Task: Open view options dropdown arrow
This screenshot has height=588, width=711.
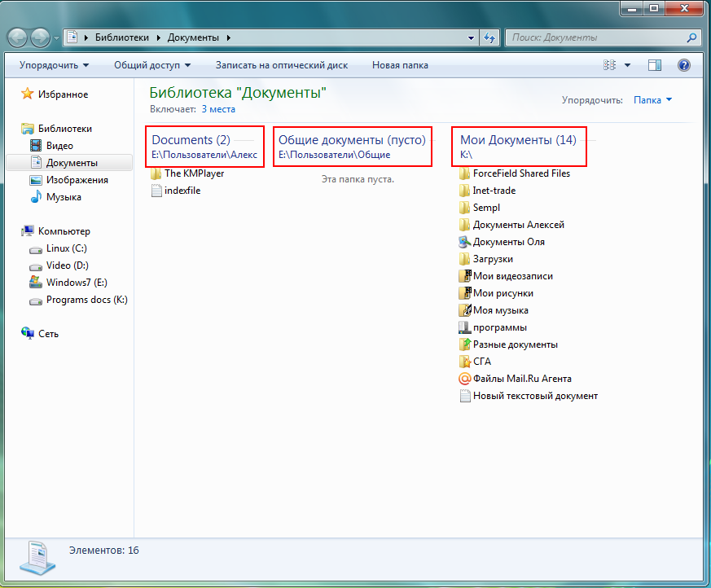Action: [x=628, y=65]
